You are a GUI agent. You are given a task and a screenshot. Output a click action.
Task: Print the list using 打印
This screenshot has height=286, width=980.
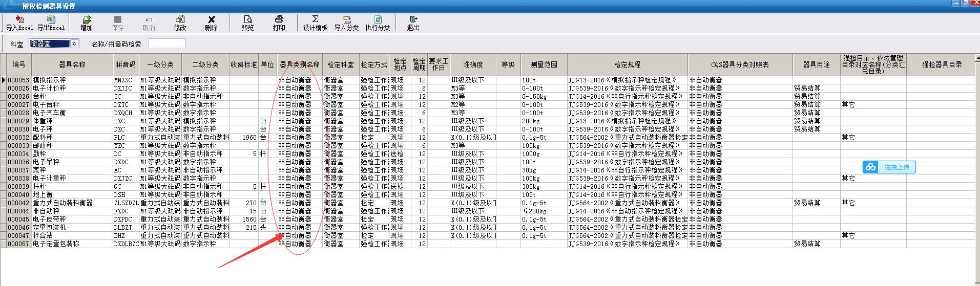tap(279, 23)
